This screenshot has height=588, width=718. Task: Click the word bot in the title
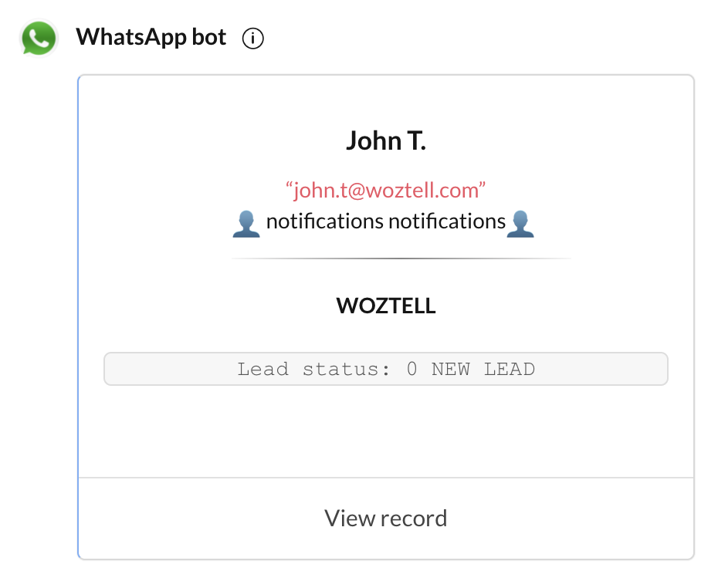click(x=208, y=37)
